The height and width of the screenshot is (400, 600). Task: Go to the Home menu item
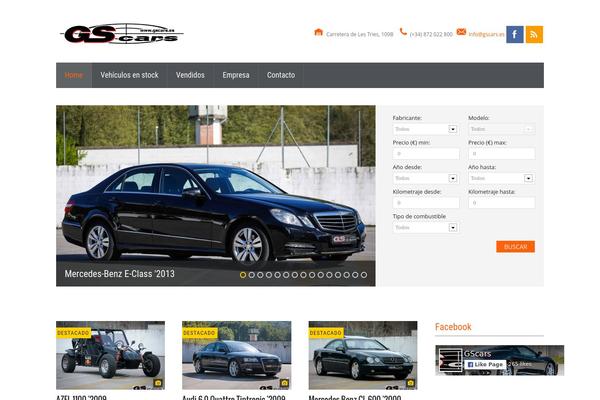(73, 75)
